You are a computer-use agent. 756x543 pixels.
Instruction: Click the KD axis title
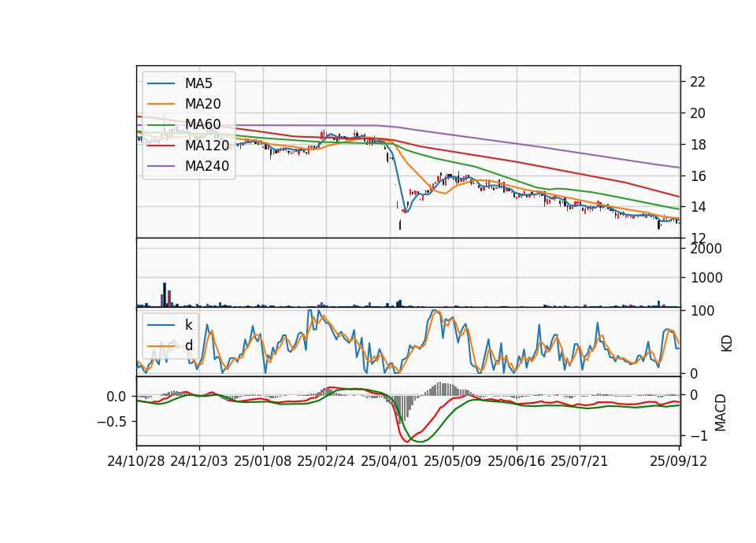tap(727, 343)
